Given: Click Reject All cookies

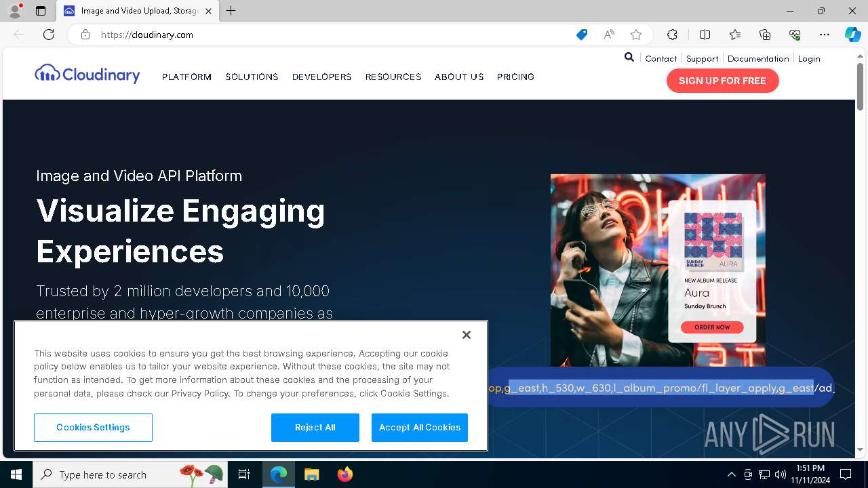Looking at the screenshot, I should point(315,427).
